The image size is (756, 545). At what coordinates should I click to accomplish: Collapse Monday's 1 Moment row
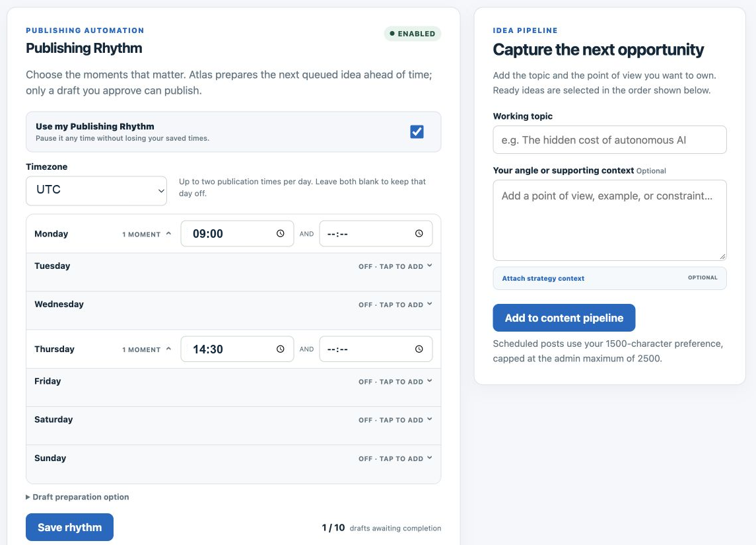tap(147, 234)
